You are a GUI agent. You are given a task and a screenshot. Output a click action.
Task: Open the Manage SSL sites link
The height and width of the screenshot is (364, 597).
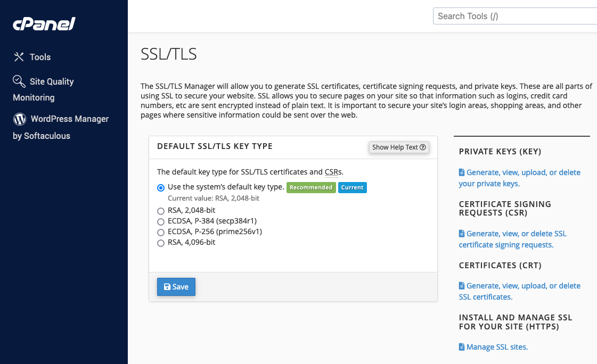point(494,347)
